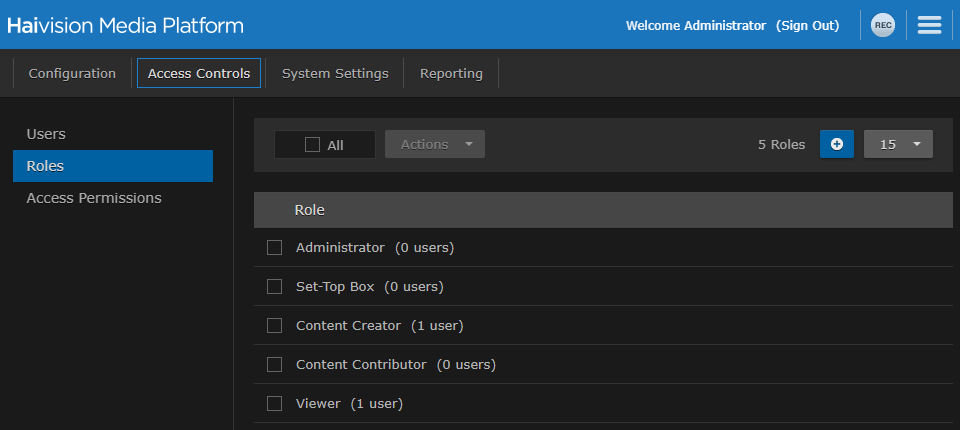Select Users in the sidebar
Screen dimensions: 960x430
point(46,134)
